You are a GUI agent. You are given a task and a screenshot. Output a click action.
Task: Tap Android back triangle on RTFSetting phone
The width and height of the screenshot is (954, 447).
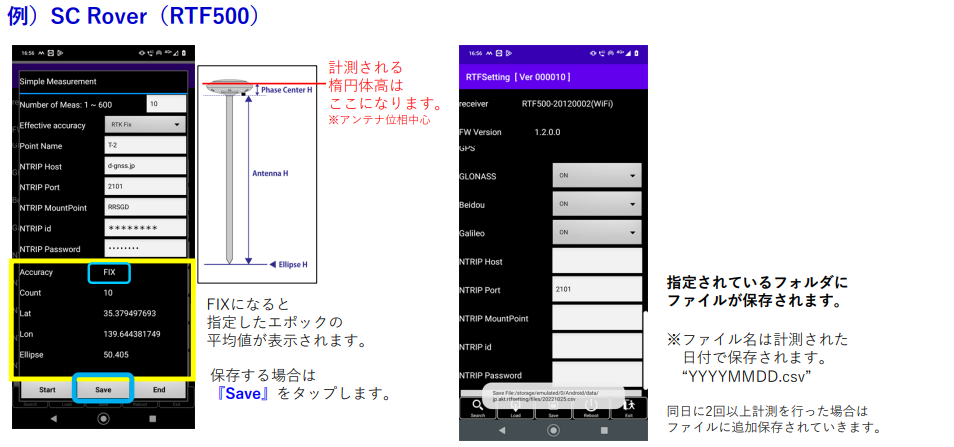(x=502, y=430)
